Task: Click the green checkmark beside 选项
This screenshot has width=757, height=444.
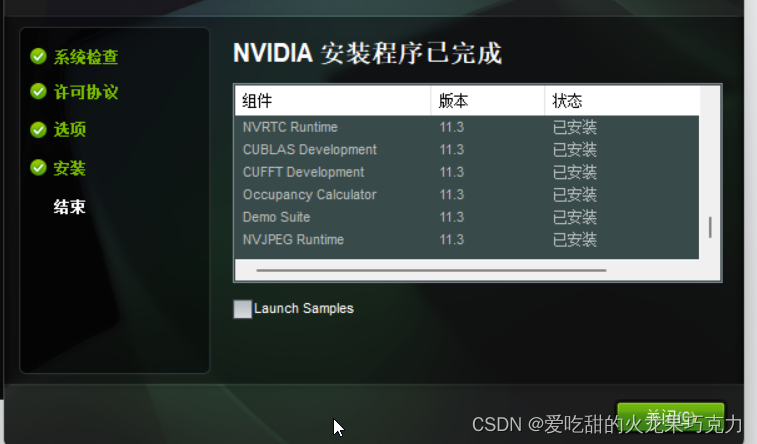Action: (38, 129)
